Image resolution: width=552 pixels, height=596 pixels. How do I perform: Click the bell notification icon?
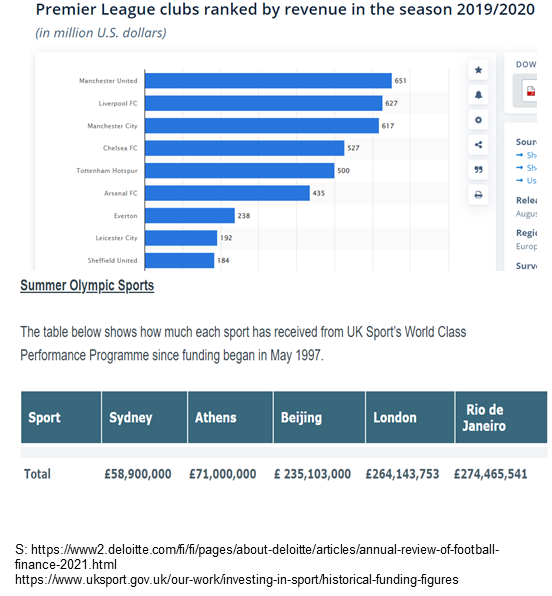[x=478, y=95]
